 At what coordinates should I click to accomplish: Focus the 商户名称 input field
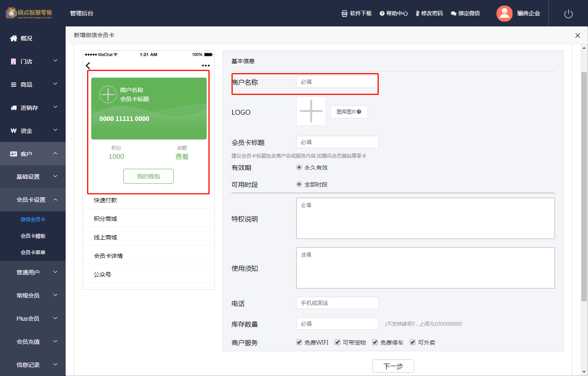[337, 82]
